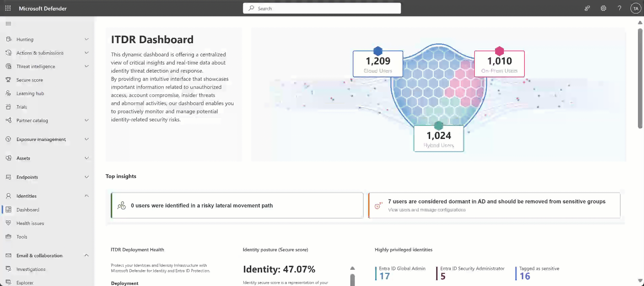Open Investigations in the sidebar

(31, 269)
